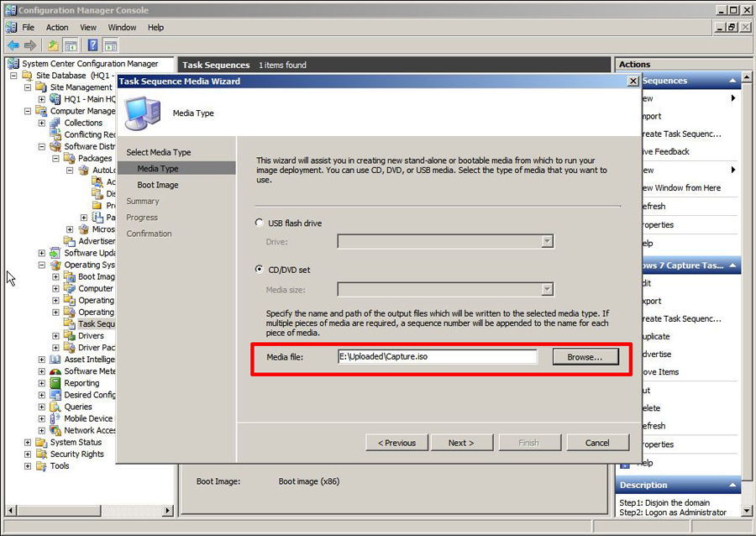Click the Security Rights icon in tree
The height and width of the screenshot is (536, 756).
41,454
